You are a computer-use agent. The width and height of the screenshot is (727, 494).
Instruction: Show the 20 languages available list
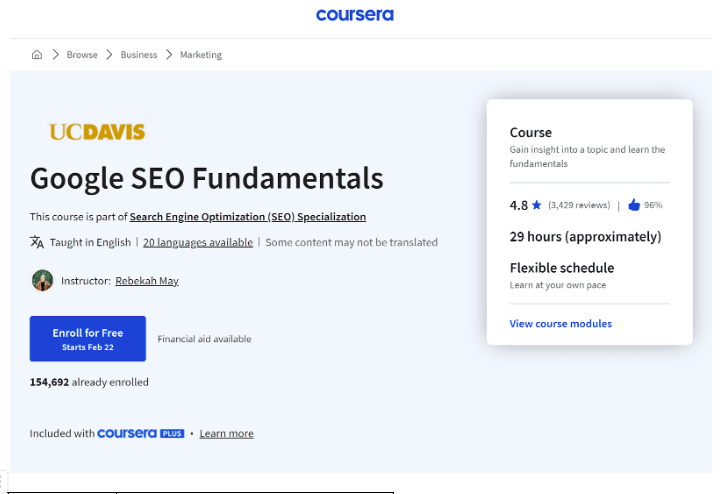click(198, 242)
